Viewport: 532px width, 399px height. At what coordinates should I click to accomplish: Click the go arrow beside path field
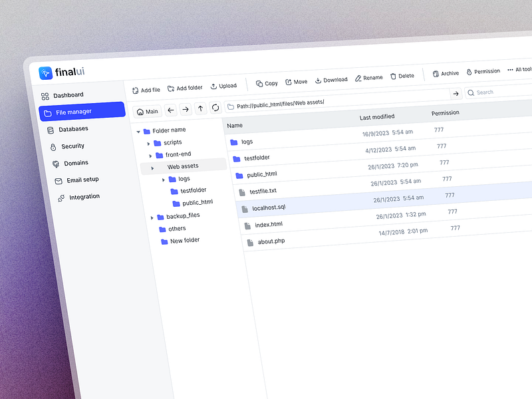coord(456,94)
